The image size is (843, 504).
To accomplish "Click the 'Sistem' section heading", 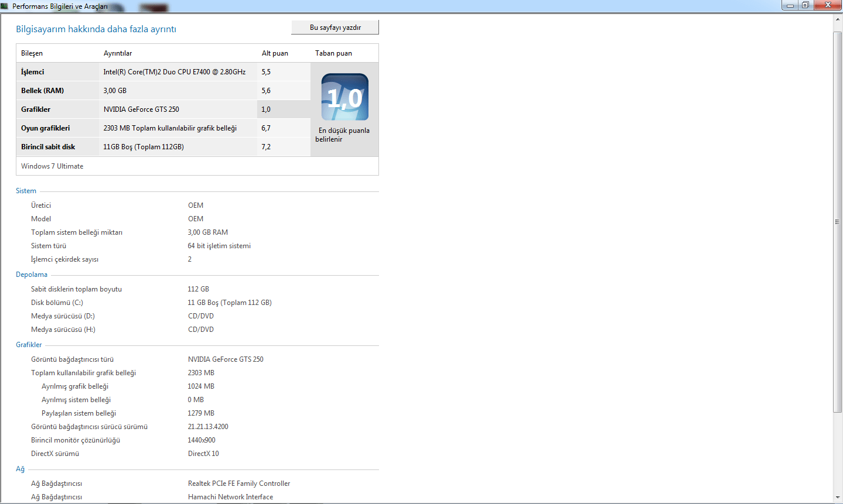I will tap(26, 191).
